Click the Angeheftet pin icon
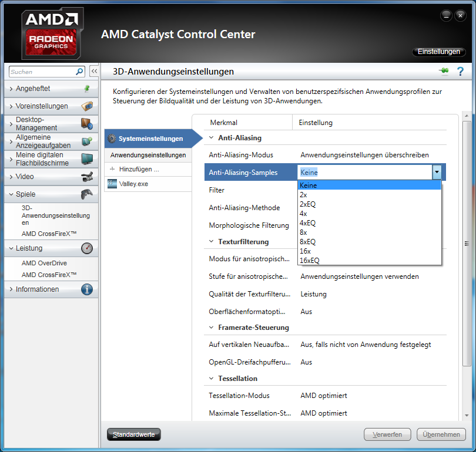This screenshot has height=452, width=476. point(87,89)
